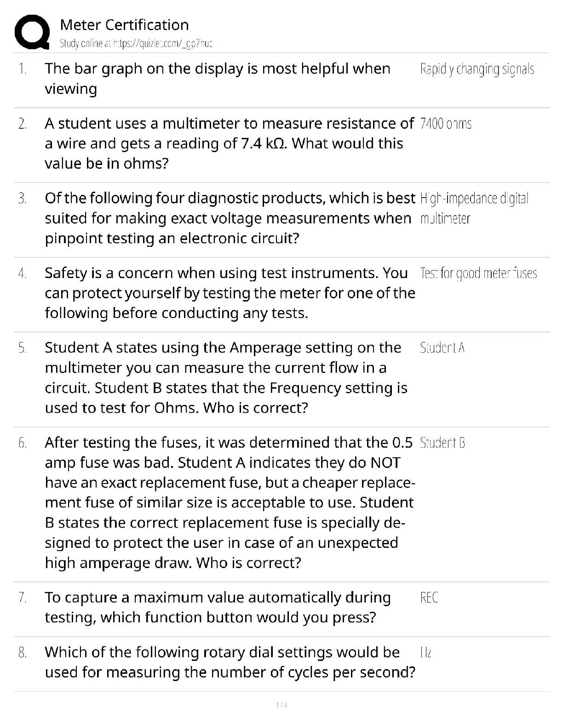Click the bar graph display question
This screenshot has height=728, width=563.
pyautogui.click(x=217, y=79)
